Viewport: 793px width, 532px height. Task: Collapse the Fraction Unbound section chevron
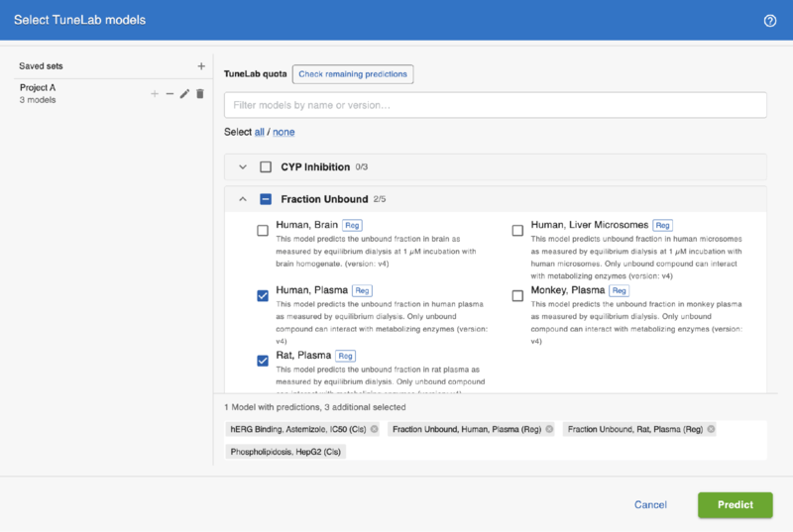pyautogui.click(x=243, y=199)
